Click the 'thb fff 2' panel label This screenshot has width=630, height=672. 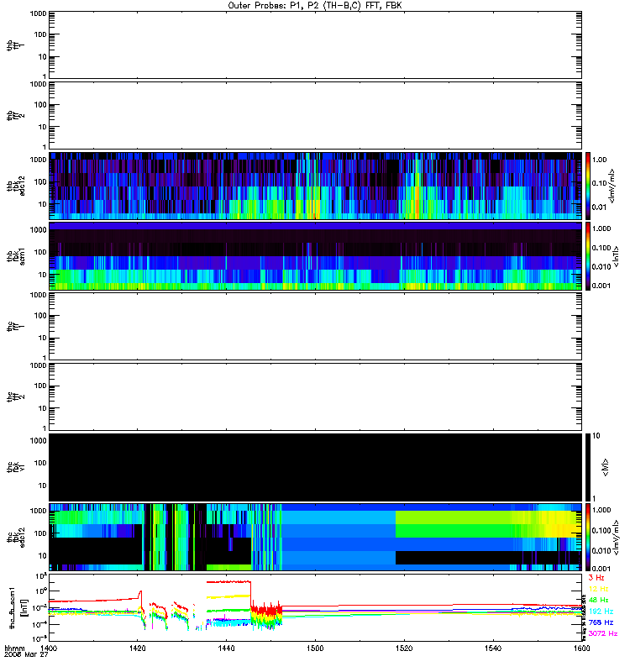tap(15, 115)
